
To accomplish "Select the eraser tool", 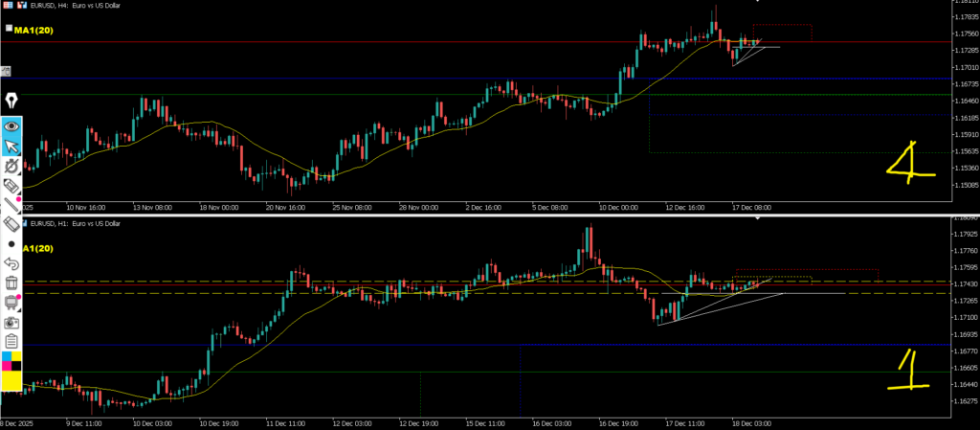I will pyautogui.click(x=11, y=224).
